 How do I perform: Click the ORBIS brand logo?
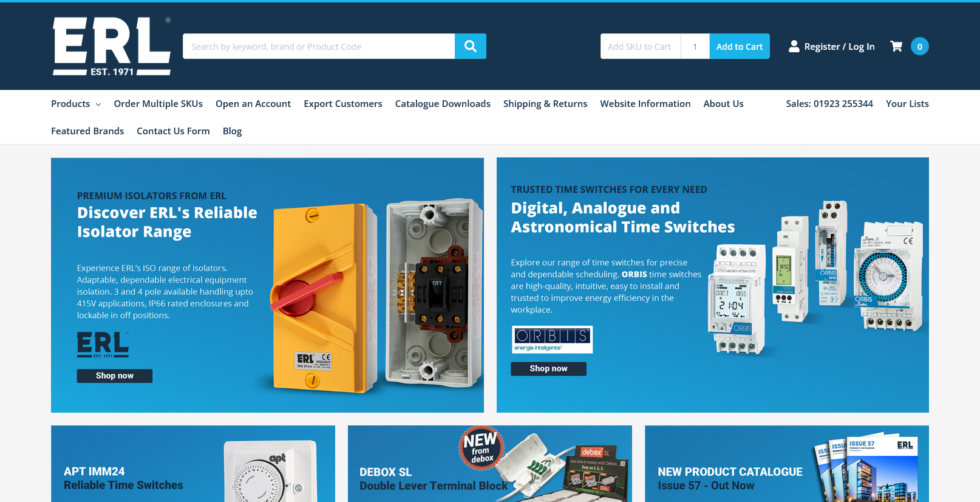[x=551, y=339]
